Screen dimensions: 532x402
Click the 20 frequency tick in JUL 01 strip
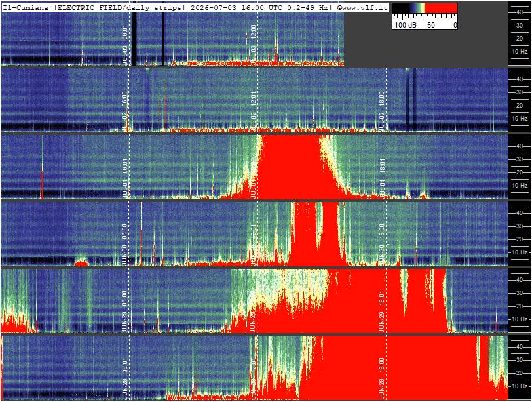[519, 172]
